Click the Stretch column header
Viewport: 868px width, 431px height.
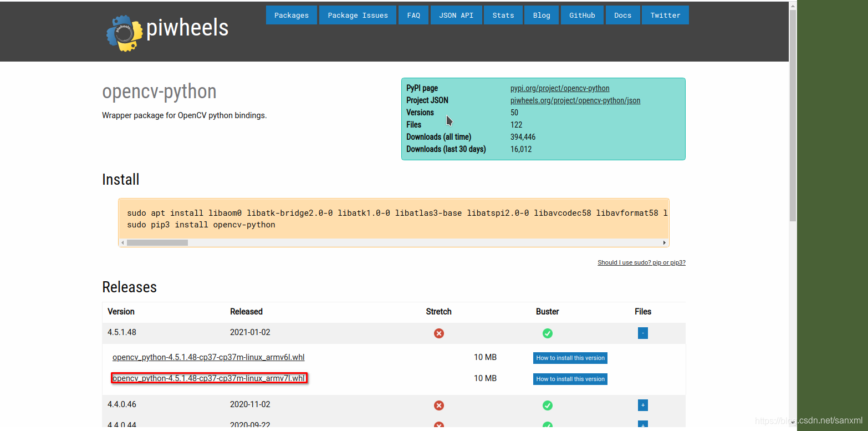(x=439, y=312)
